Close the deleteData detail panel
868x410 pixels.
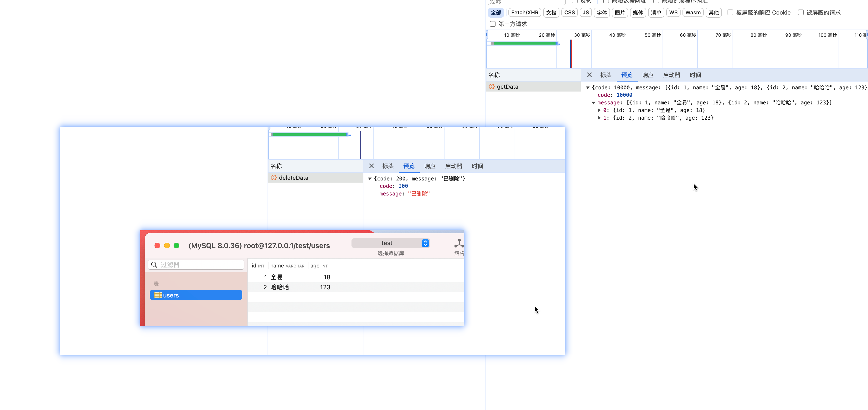[x=371, y=166]
